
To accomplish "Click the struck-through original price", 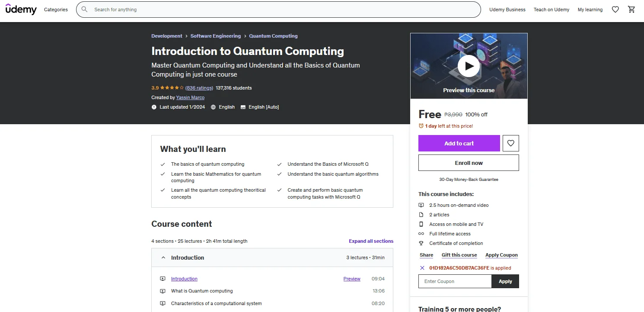I will point(453,115).
